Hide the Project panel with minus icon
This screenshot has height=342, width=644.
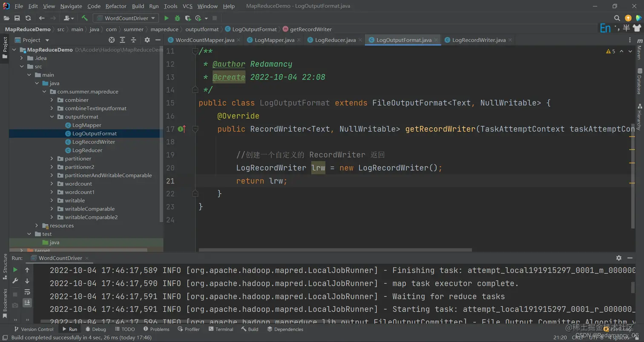158,40
